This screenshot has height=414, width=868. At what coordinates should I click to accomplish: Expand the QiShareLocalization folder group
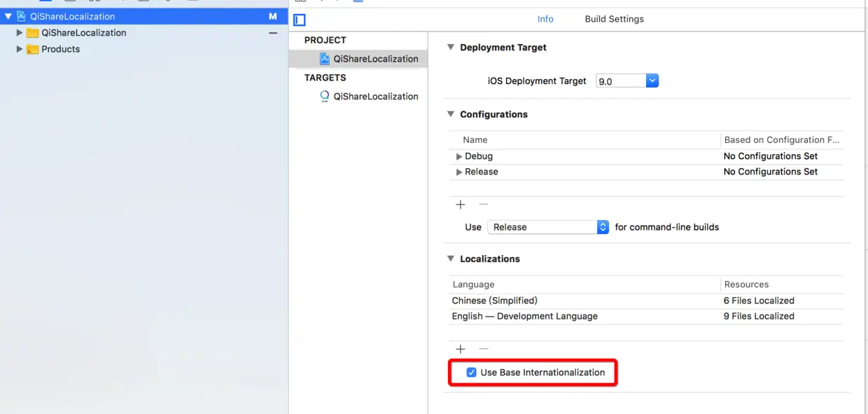20,33
